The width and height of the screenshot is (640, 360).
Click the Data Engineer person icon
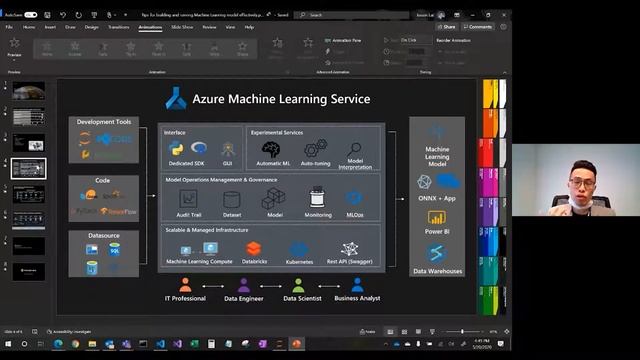[x=244, y=285]
